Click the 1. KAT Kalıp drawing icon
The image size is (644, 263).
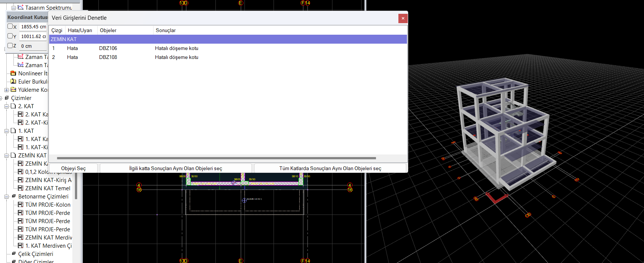tap(20, 139)
